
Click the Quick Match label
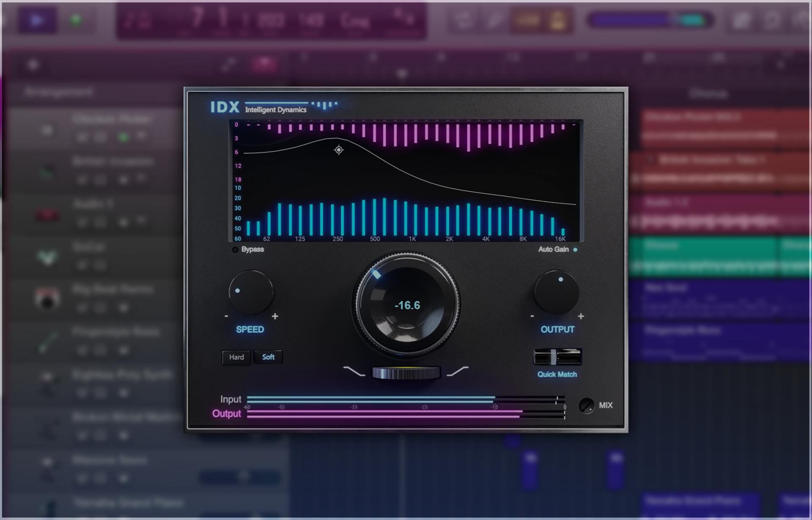pyautogui.click(x=557, y=375)
